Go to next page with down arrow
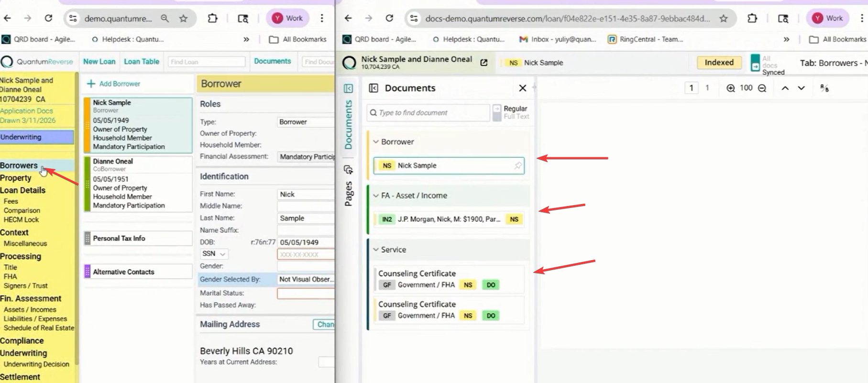Screen dimensions: 868x383 [802, 88]
